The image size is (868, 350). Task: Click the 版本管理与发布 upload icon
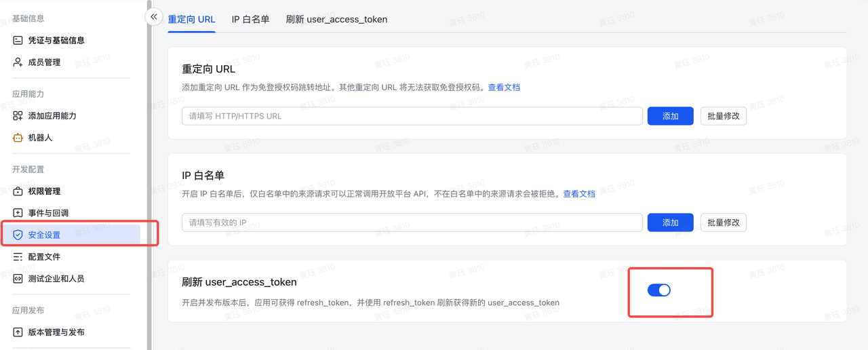18,332
